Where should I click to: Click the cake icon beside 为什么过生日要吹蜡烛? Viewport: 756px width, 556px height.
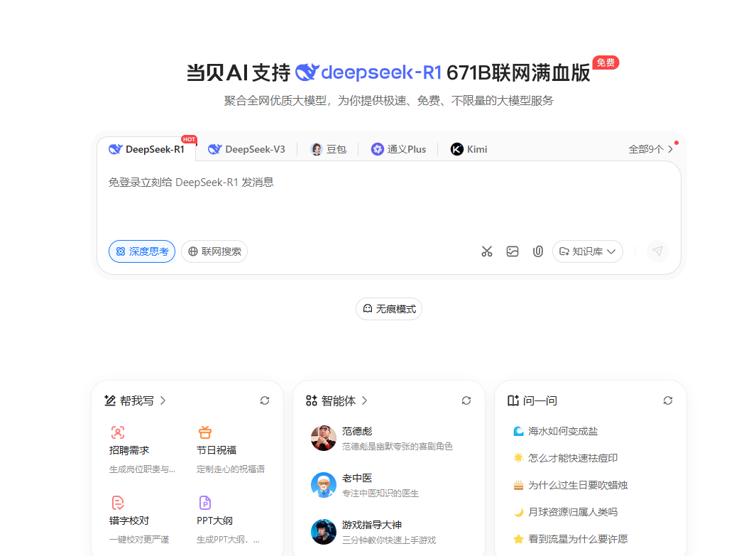[518, 485]
